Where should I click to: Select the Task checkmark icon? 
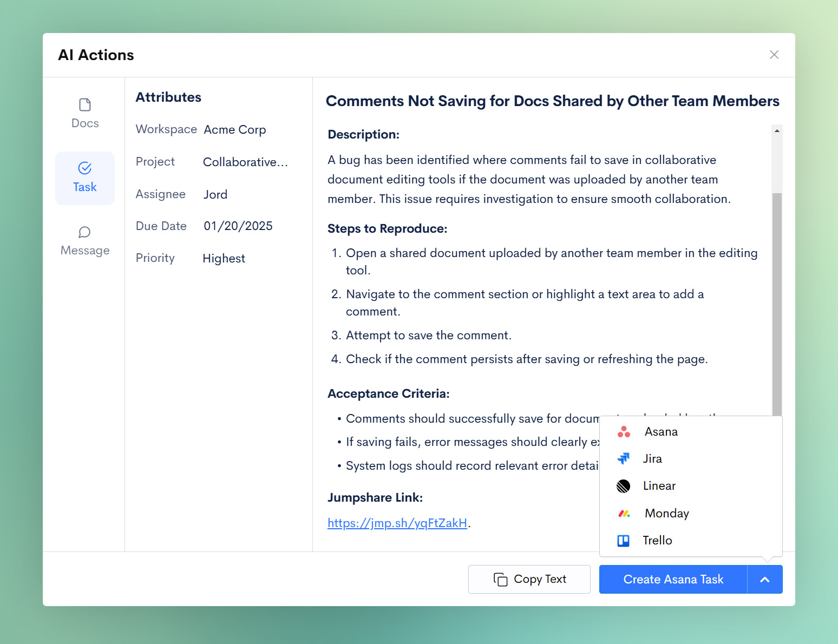click(85, 168)
